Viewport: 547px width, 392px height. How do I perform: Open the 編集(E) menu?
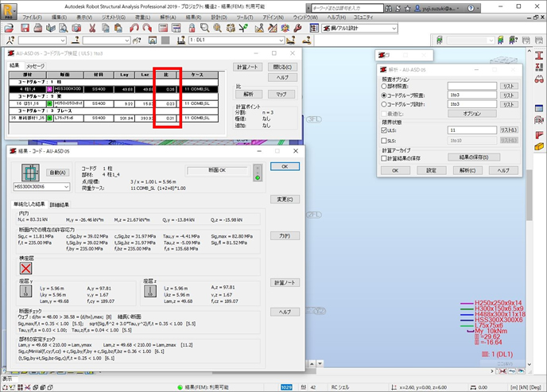[59, 17]
